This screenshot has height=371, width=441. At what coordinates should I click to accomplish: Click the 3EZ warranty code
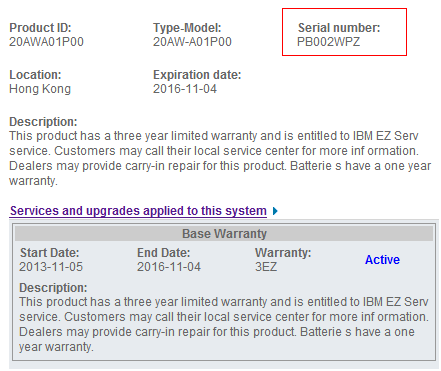point(266,267)
